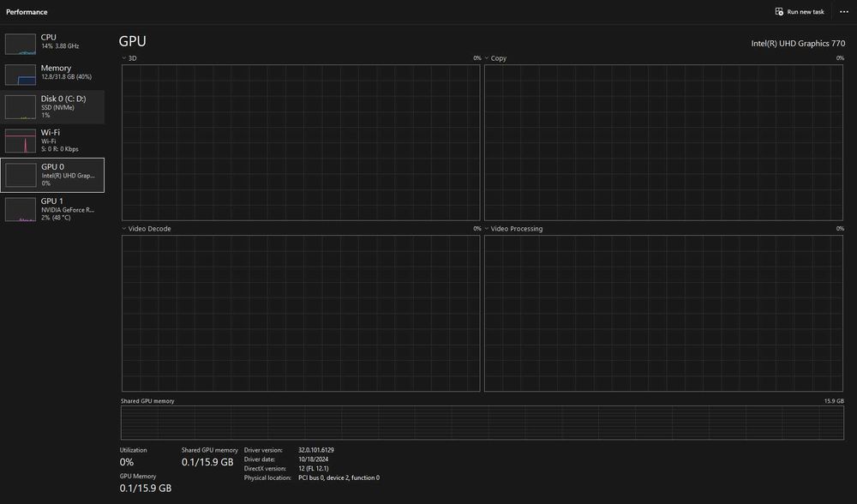857x504 pixels.
Task: Click the GPU 1 2% (48 °C) readout
Action: (56, 218)
